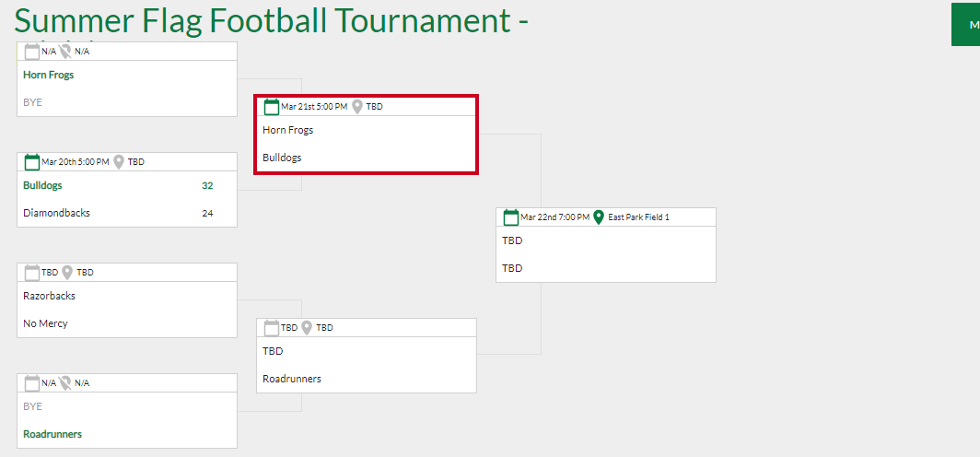Viewport: 980px width, 457px height.
Task: Click East Park Field 1 location text
Action: click(x=639, y=217)
